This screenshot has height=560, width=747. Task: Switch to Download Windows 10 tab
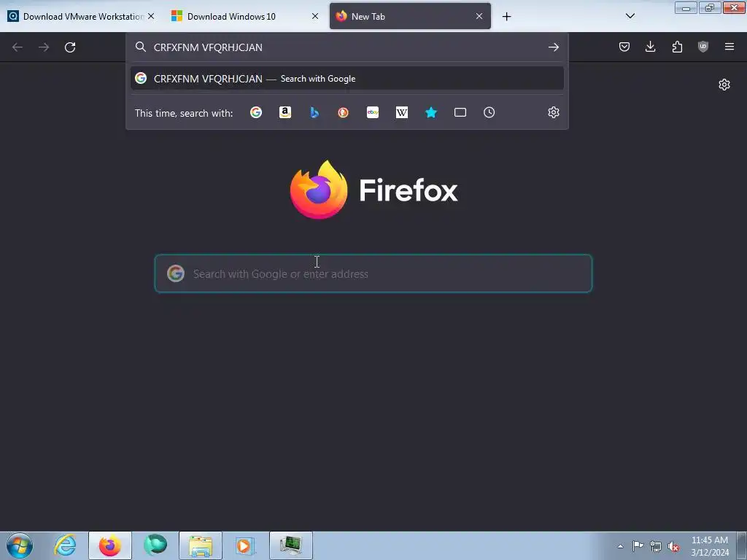point(245,16)
